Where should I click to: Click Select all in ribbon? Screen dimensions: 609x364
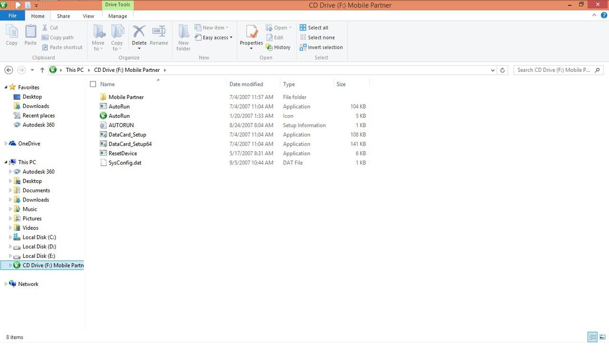pyautogui.click(x=314, y=28)
